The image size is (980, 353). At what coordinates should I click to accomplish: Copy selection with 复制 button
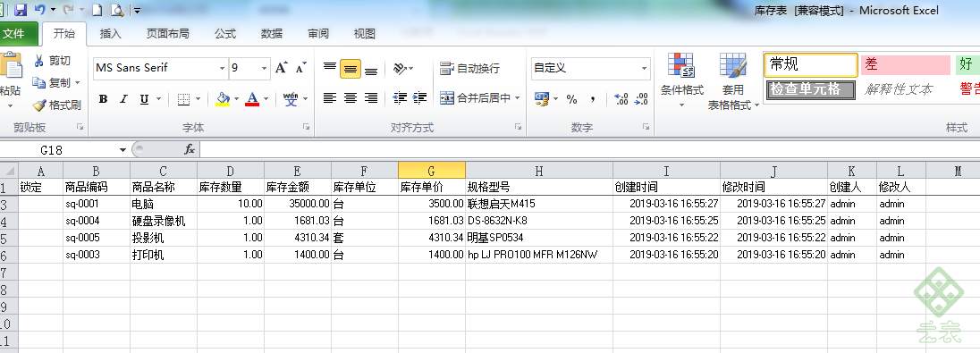point(51,82)
